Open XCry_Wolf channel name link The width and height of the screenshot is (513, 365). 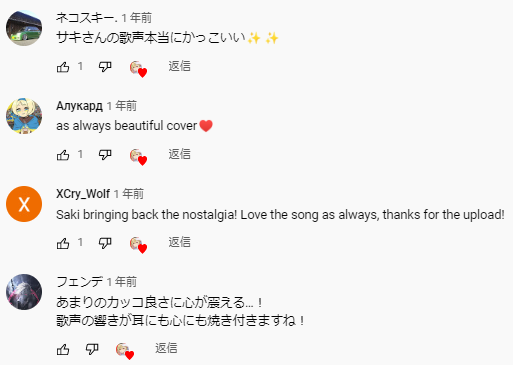pyautogui.click(x=83, y=194)
